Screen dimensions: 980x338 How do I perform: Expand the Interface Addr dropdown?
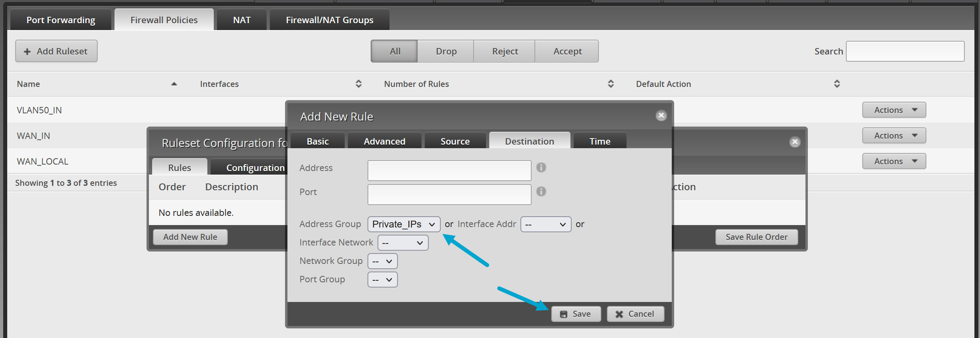click(545, 224)
